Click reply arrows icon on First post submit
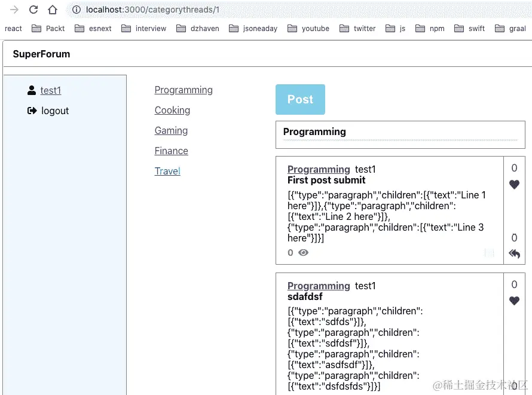 pos(514,253)
